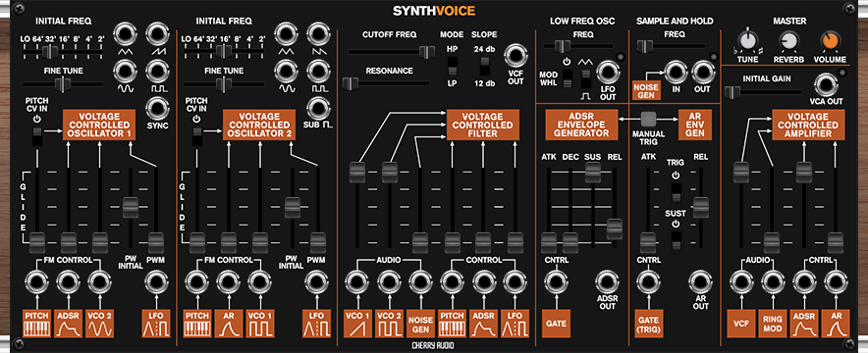Image resolution: width=868 pixels, height=353 pixels.
Task: Click the CNTRL jack above the GATE label
Action: click(556, 282)
